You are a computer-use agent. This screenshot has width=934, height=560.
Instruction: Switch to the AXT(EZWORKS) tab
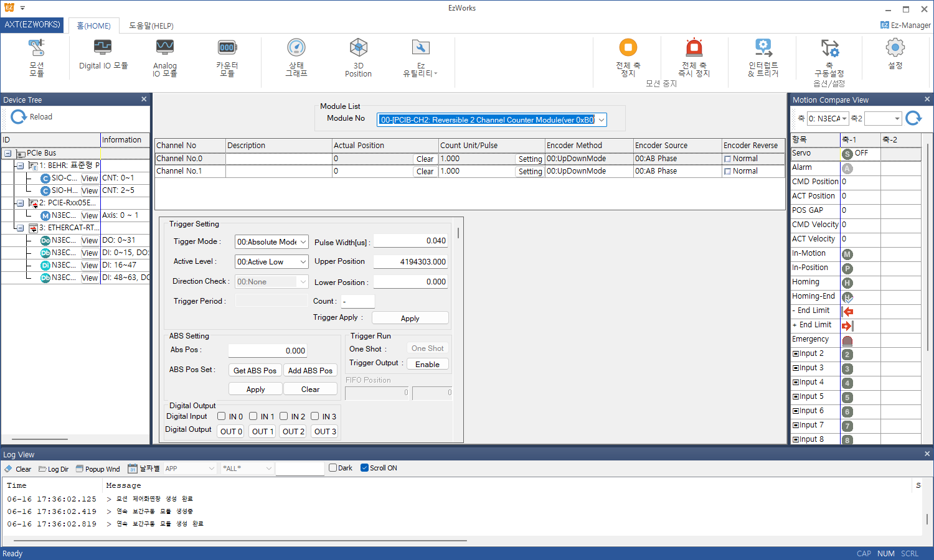[32, 25]
